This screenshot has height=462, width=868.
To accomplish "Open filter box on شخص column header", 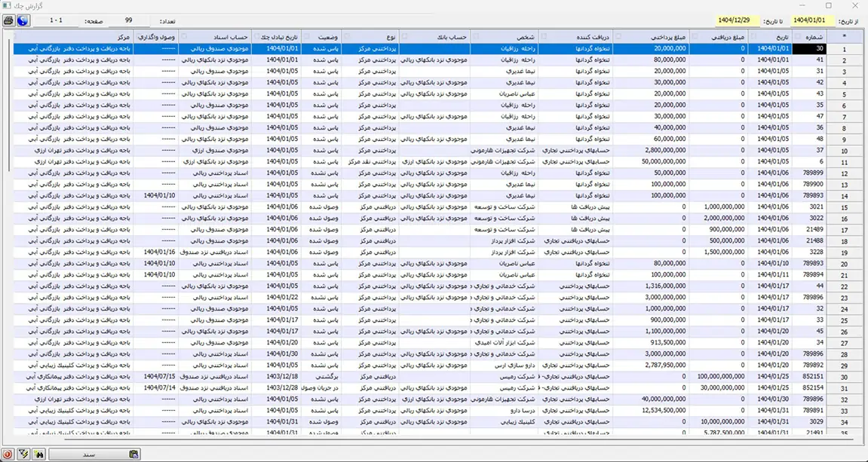I will 475,36.
